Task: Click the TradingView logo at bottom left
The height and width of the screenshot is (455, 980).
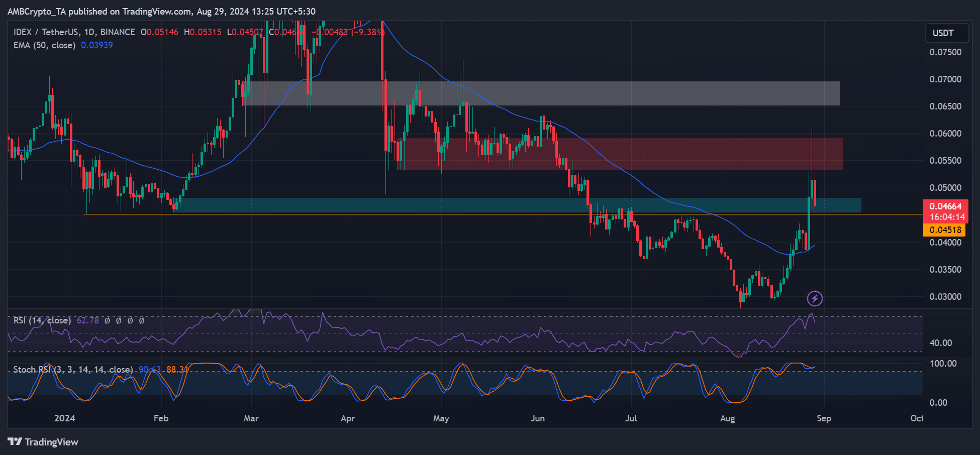Action: (43, 442)
